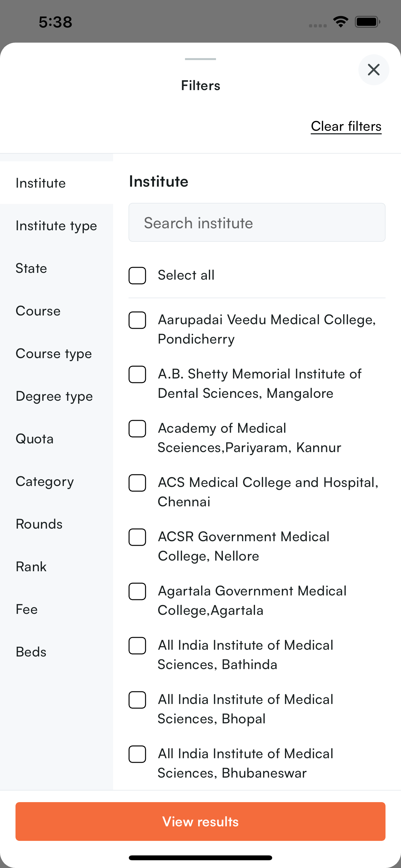Click the Clear filters link
The image size is (401, 868).
pyautogui.click(x=346, y=126)
